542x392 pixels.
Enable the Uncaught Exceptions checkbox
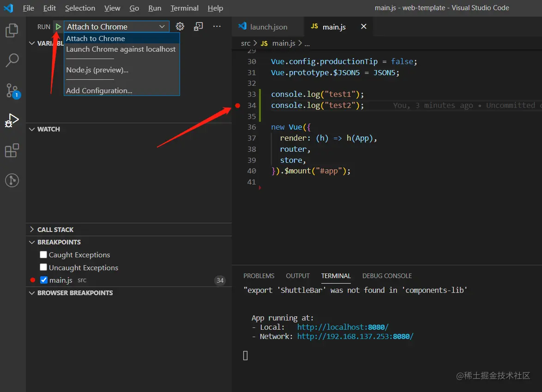click(x=43, y=267)
